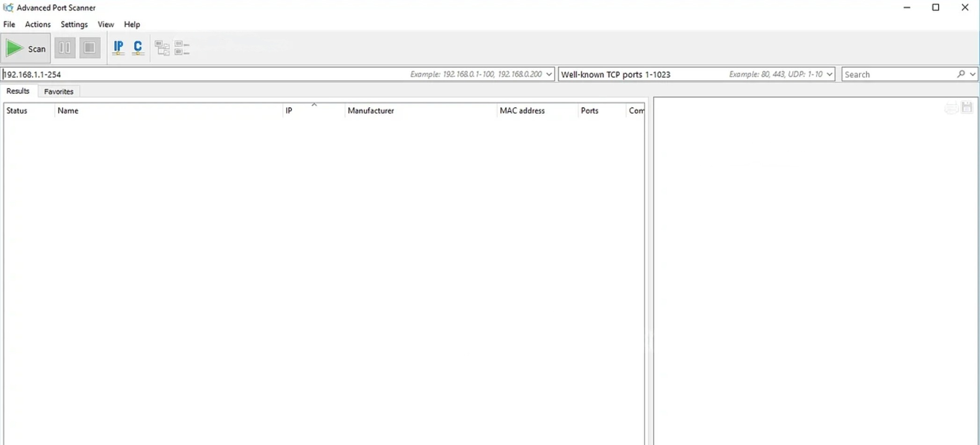This screenshot has height=445, width=980.
Task: Click the IP range toolbar icon
Action: pyautogui.click(x=118, y=48)
